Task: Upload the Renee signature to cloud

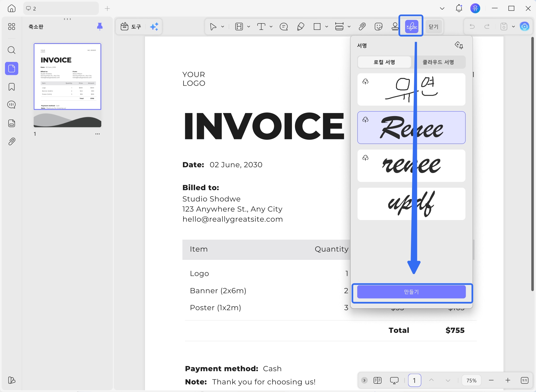Action: (366, 120)
